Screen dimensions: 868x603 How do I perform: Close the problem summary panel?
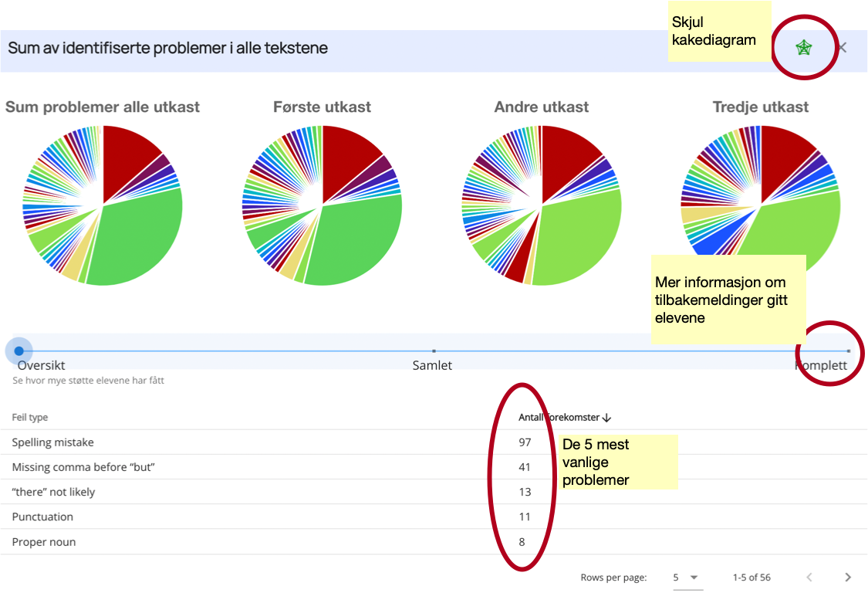pos(843,48)
